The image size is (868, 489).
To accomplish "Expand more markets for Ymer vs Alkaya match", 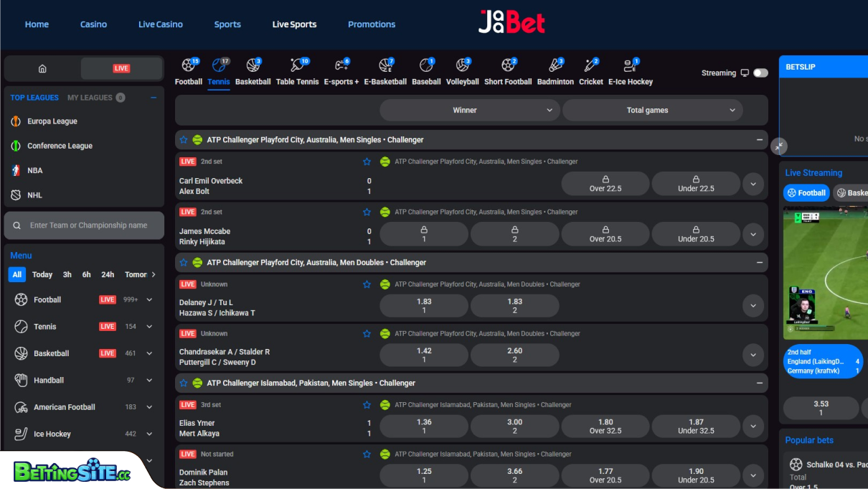I will pos(753,427).
